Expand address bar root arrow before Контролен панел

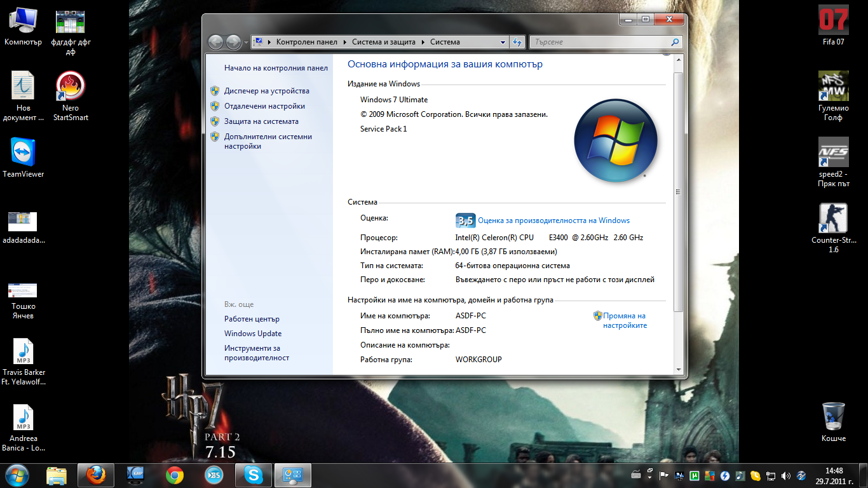pyautogui.click(x=269, y=42)
